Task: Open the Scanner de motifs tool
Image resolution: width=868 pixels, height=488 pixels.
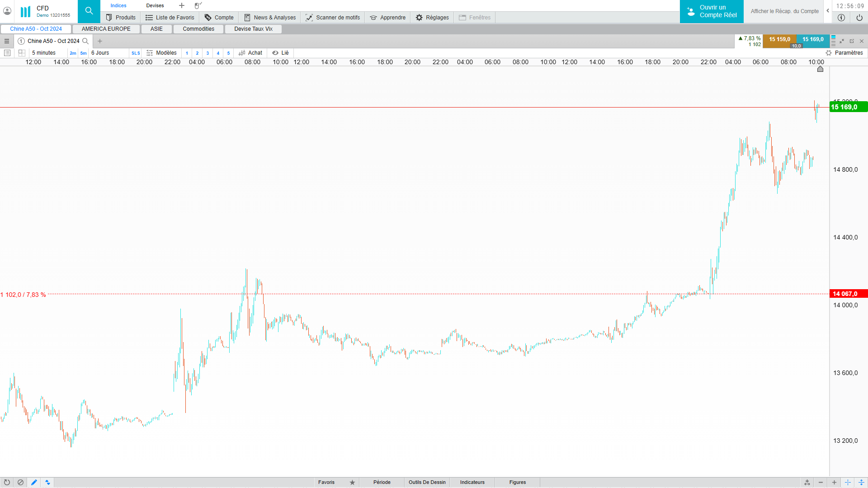Action: [333, 18]
